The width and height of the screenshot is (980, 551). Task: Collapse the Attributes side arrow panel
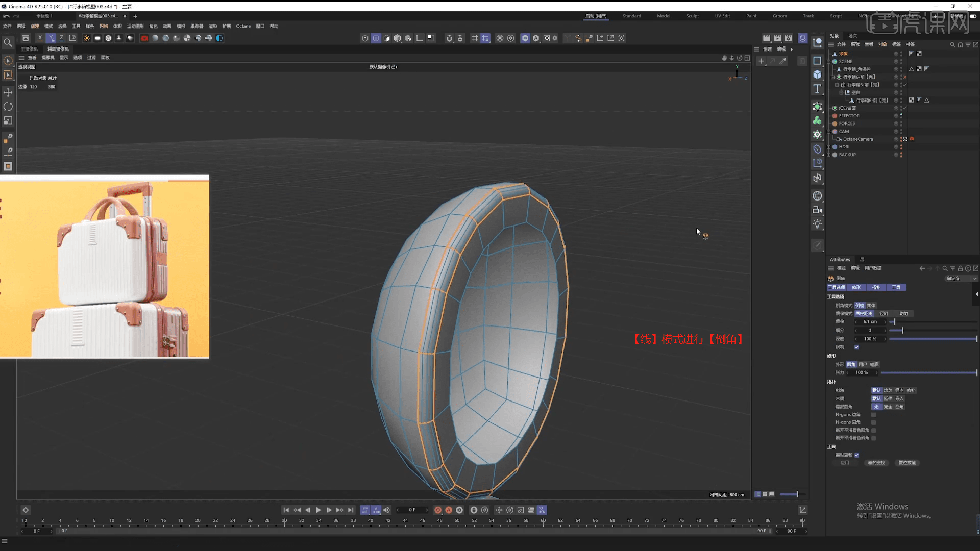[x=976, y=294]
